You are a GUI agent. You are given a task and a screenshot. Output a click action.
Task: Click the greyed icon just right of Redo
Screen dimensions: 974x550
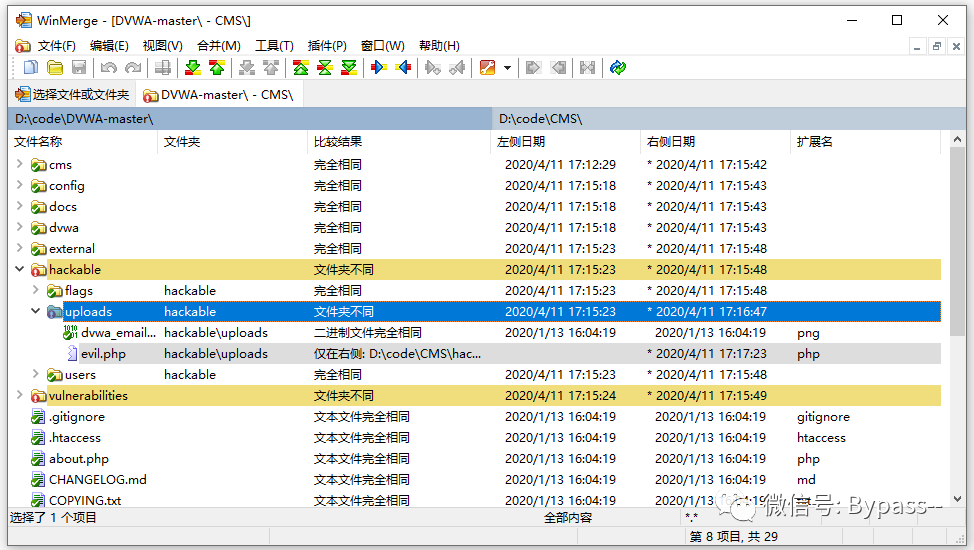click(163, 67)
